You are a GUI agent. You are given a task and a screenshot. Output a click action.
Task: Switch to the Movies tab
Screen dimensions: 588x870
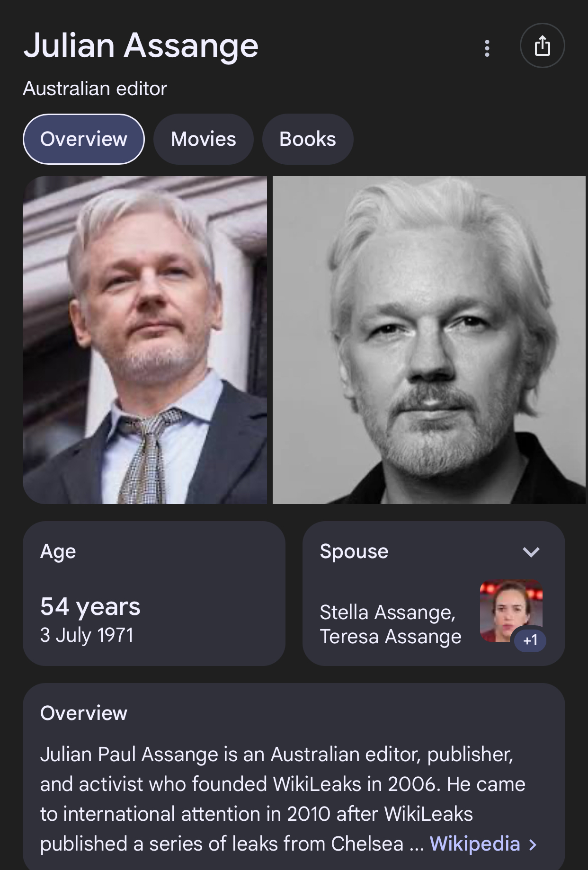point(204,139)
